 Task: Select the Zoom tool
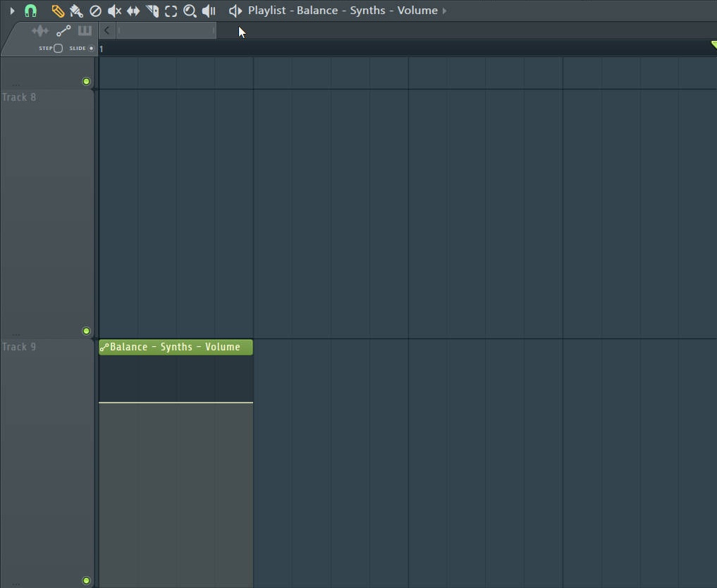click(x=190, y=11)
